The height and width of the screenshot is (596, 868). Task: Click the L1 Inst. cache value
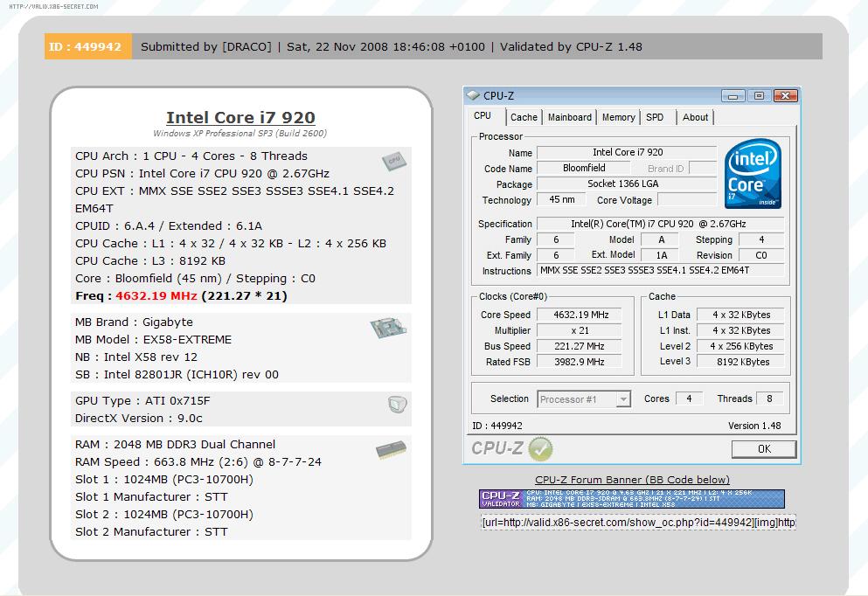coord(740,330)
